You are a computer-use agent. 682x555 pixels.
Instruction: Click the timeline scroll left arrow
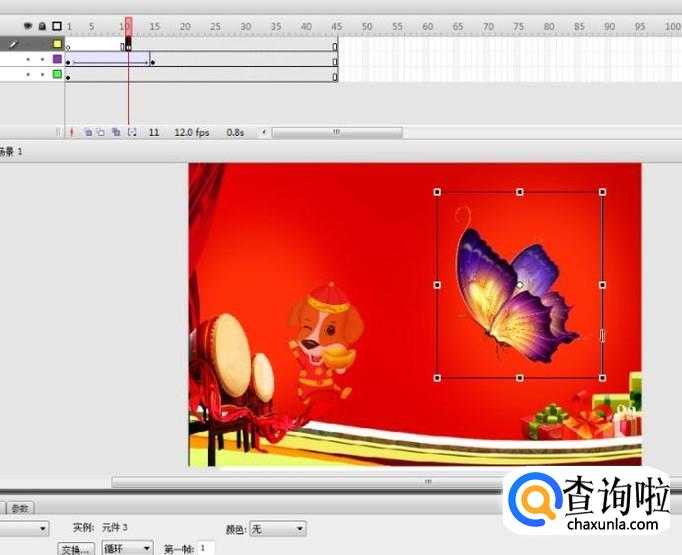pos(264,132)
